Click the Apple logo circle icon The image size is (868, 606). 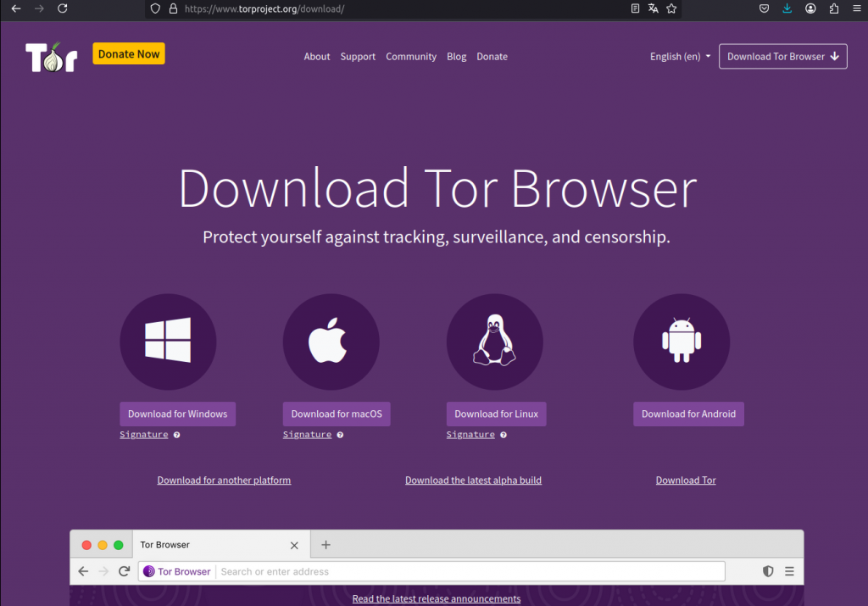(331, 342)
